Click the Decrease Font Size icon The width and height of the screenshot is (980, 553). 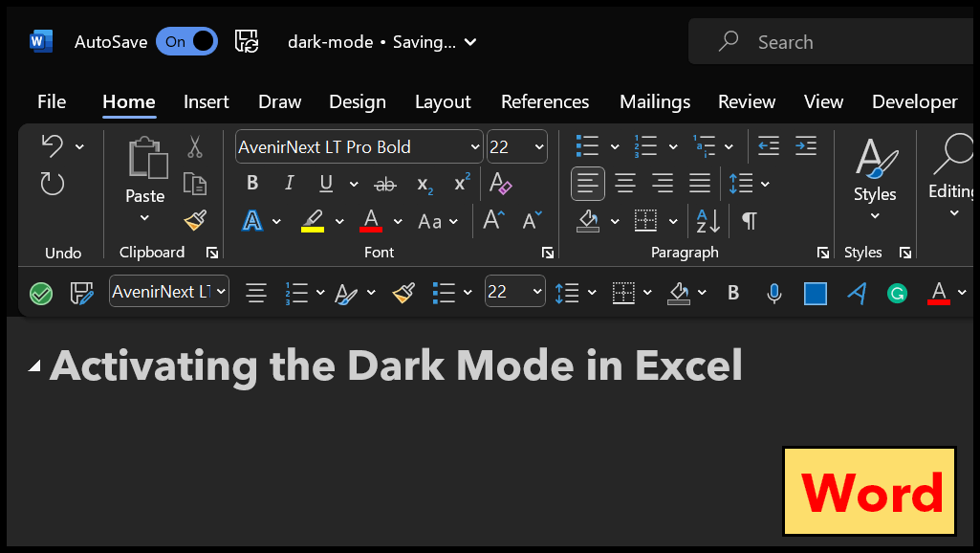(532, 220)
